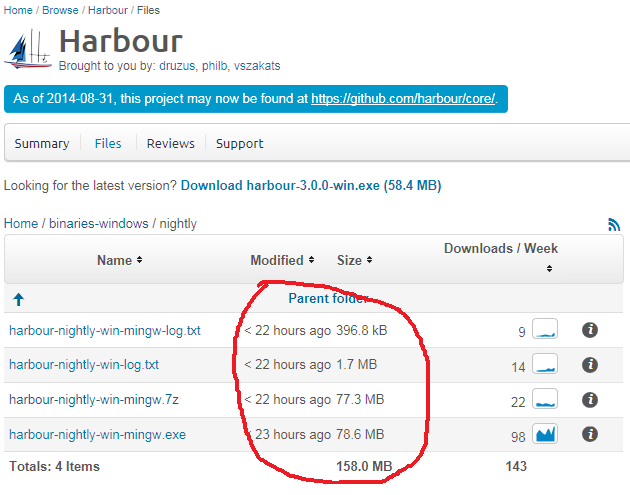Viewport: 630px width, 495px height.
Task: Download harbour-nightly-win-mingw.exe
Action: 97,434
